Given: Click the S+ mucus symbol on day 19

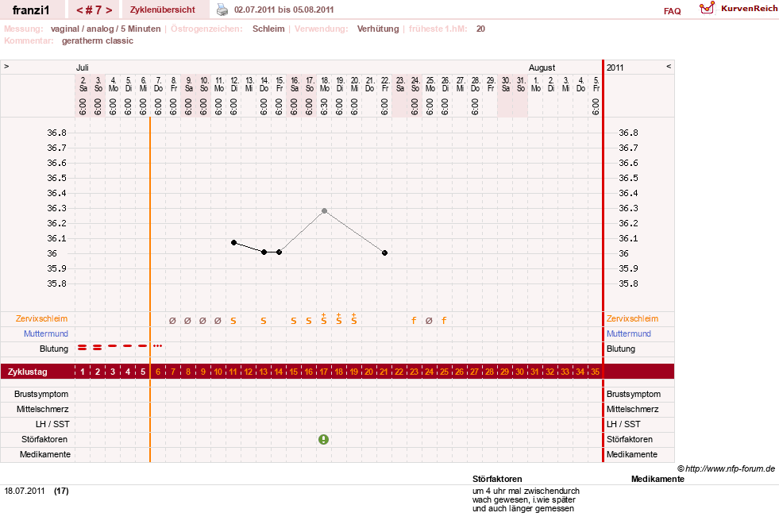Looking at the screenshot, I should [353, 319].
